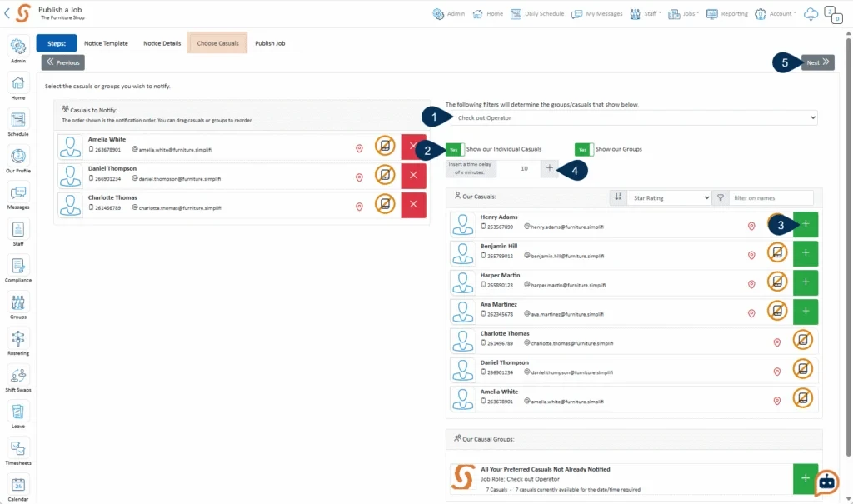Image resolution: width=853 pixels, height=504 pixels.
Task: Add Harper Martin to notify list
Action: tap(806, 282)
